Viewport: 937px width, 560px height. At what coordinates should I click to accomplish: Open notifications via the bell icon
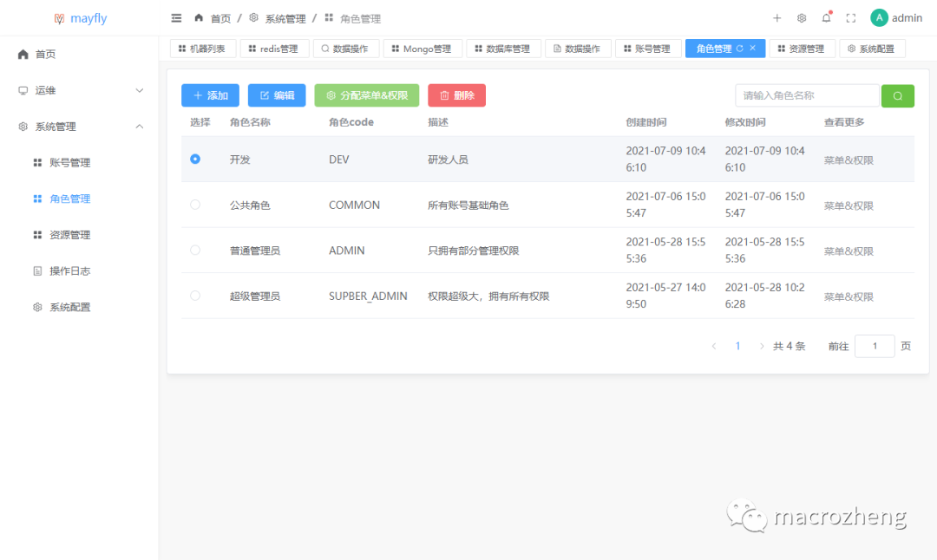click(x=825, y=17)
